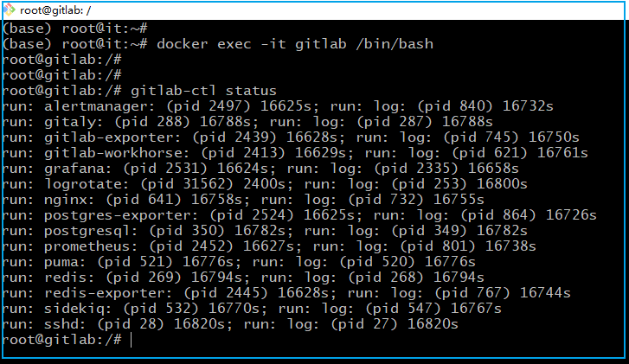Click the '16732s' value in alertmanager row
Screen dimensions: 629x364
[528, 106]
